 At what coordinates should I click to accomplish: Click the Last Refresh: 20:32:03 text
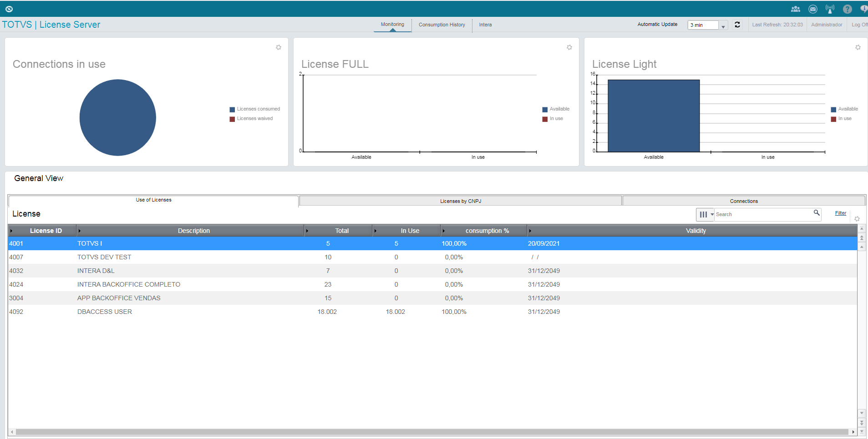[x=777, y=25]
